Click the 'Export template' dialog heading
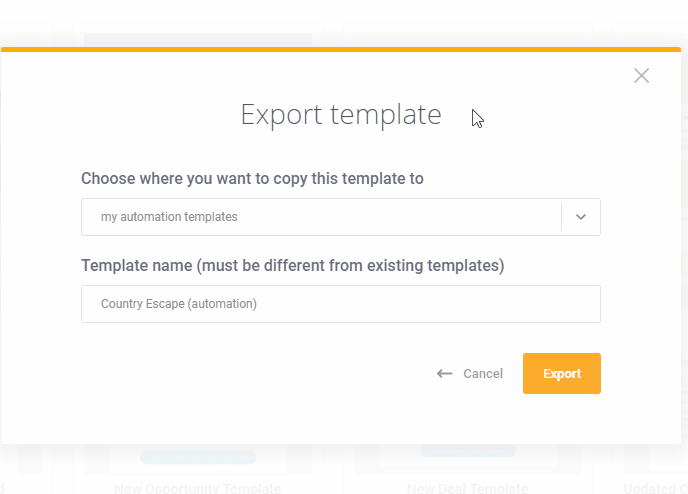The height and width of the screenshot is (494, 688). click(341, 115)
